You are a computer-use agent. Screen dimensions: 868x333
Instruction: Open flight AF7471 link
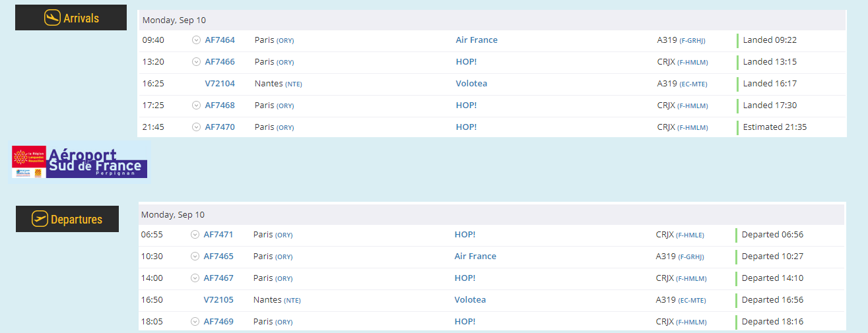218,235
